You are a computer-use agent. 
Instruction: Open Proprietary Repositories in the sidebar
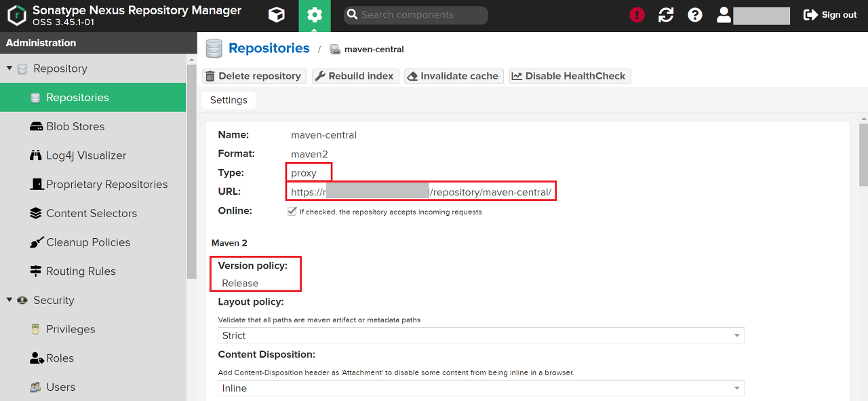93,185
